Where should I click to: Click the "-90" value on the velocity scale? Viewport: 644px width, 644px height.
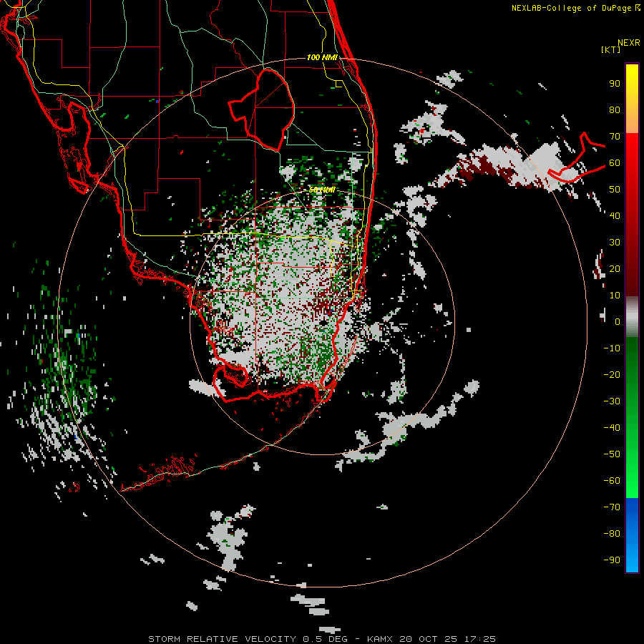[x=612, y=560]
